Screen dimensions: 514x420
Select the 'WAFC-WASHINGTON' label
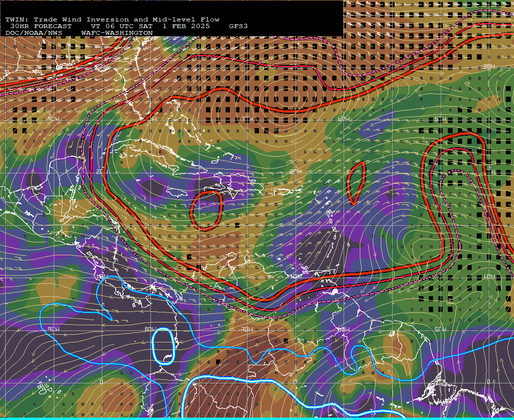point(117,33)
